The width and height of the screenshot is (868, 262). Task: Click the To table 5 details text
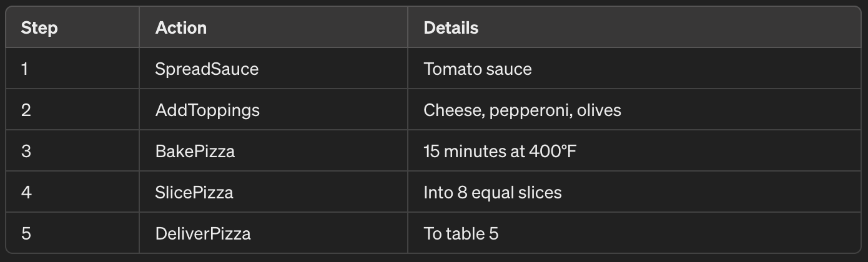[461, 233]
